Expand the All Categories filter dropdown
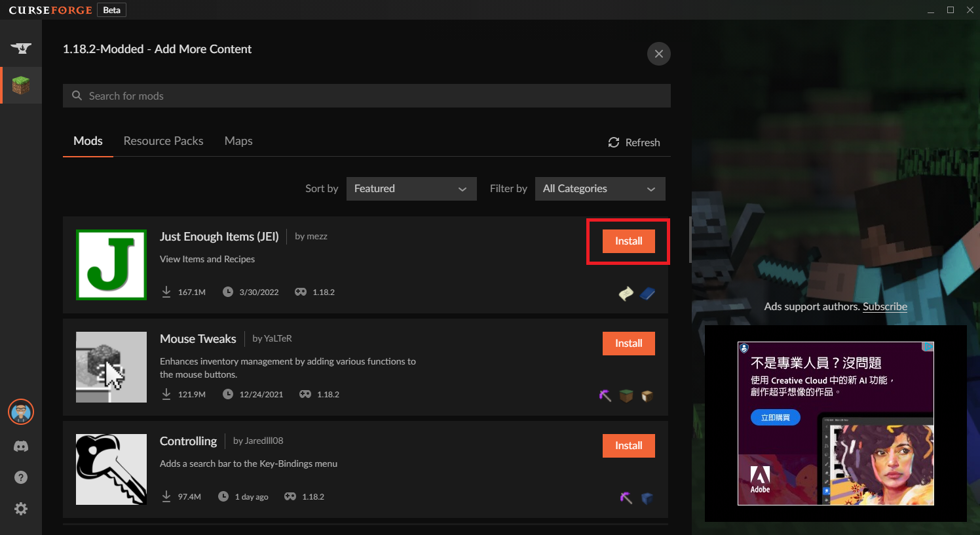 click(599, 189)
